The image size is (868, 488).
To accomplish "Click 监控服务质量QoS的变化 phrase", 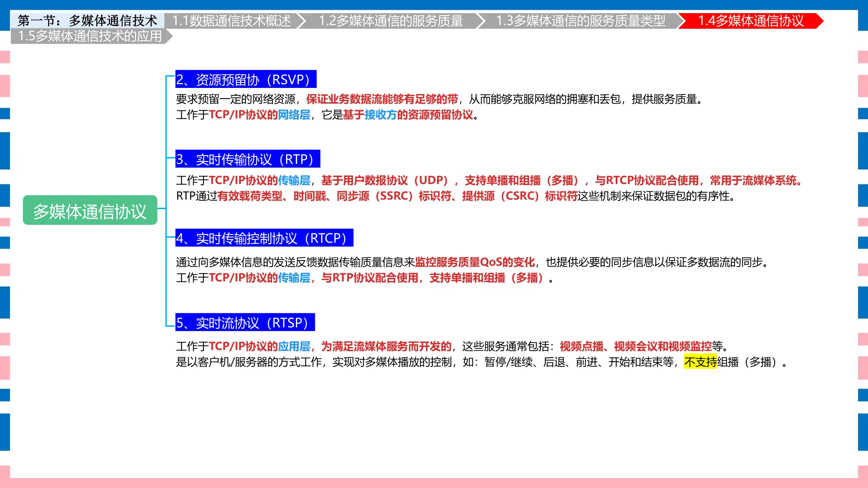I will pyautogui.click(x=475, y=262).
